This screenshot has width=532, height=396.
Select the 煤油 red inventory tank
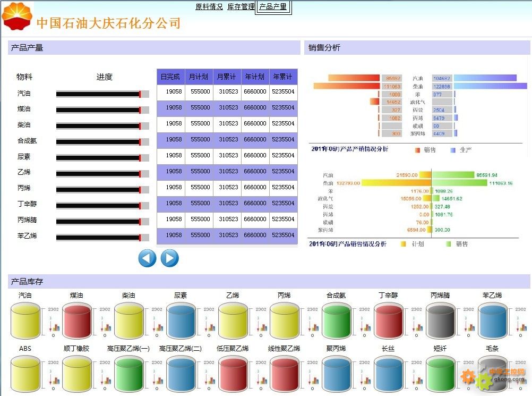pyautogui.click(x=78, y=321)
